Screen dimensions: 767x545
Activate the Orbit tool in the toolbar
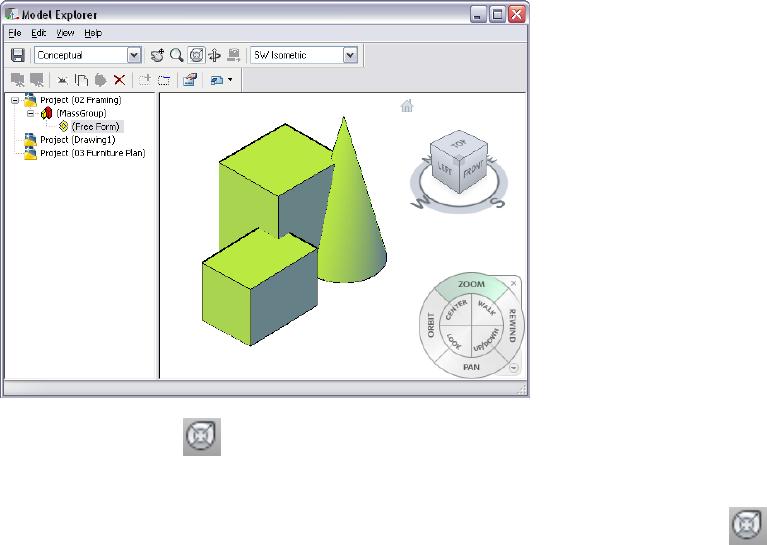[x=215, y=55]
